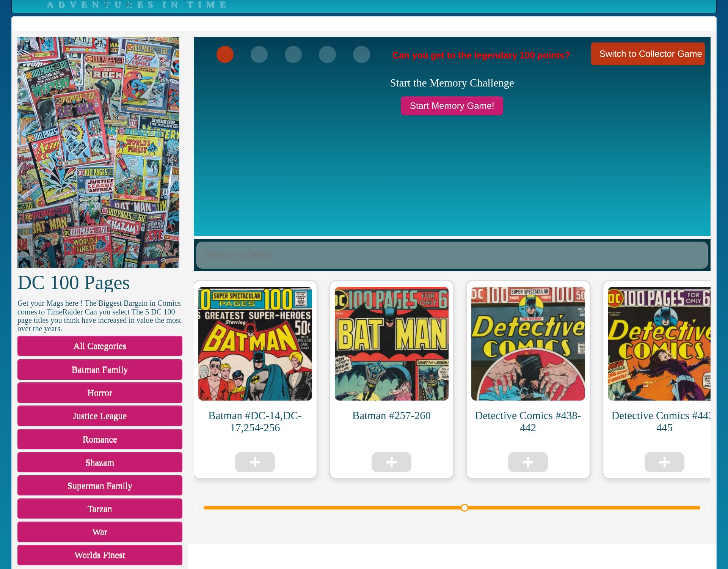This screenshot has width=728, height=569.
Task: Filter by Worlds Finest category
Action: (100, 555)
